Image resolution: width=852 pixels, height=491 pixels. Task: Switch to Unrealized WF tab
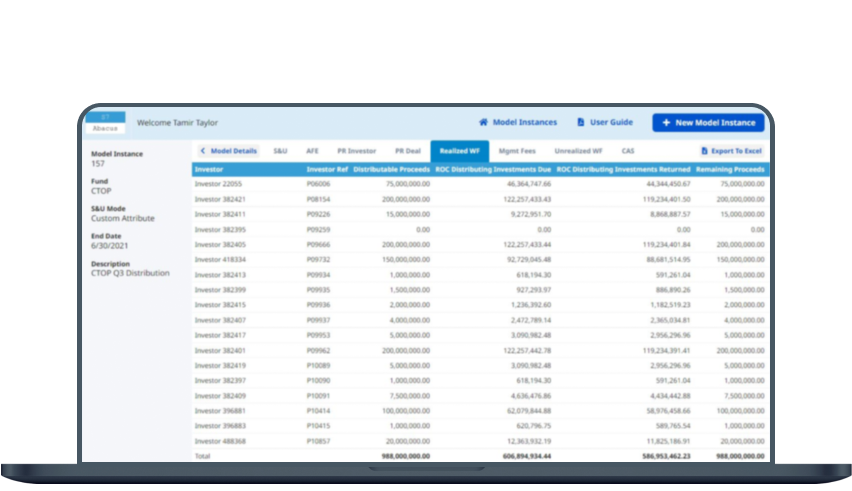click(x=578, y=151)
